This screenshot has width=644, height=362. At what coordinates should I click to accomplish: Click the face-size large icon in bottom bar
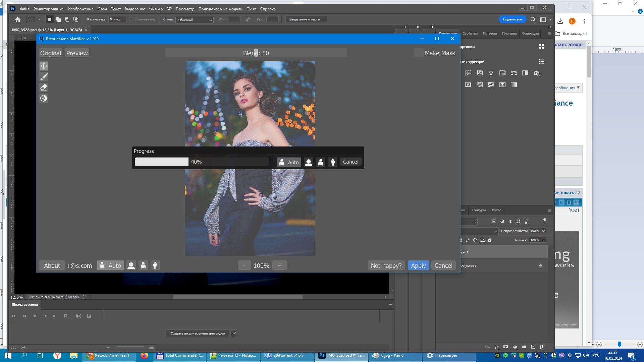[x=131, y=265]
